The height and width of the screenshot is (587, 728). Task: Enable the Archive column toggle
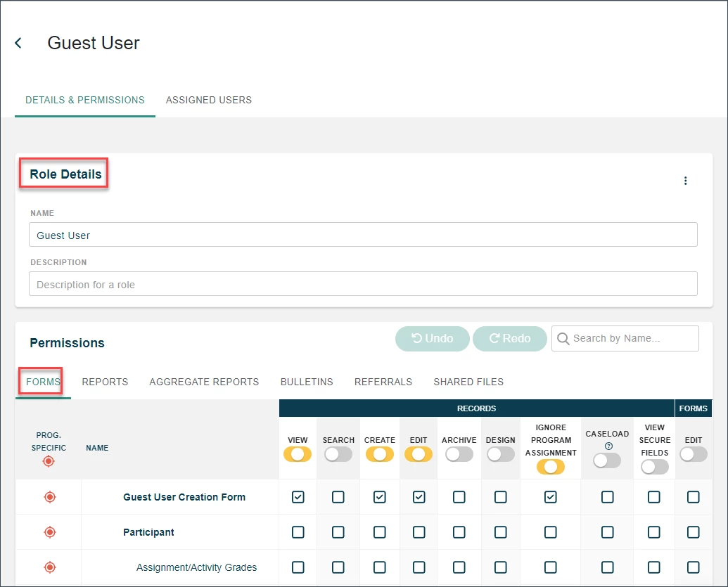[459, 454]
